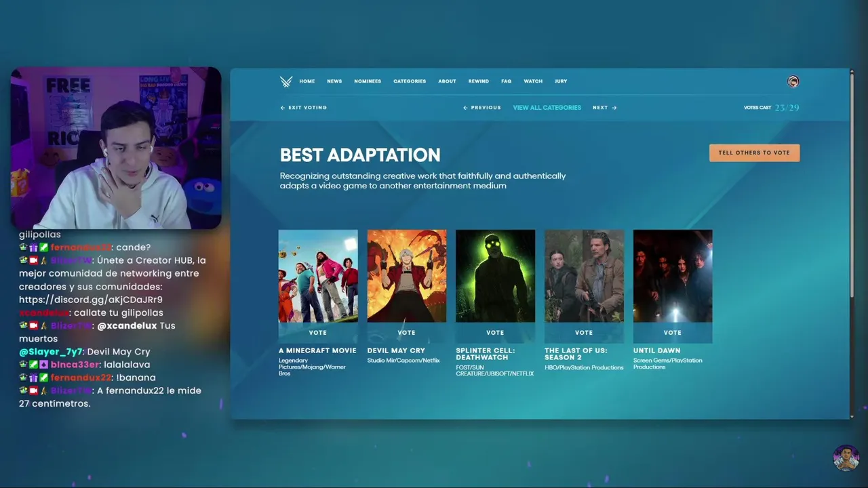The width and height of the screenshot is (868, 488).
Task: Go to Next category
Action: pyautogui.click(x=605, y=108)
